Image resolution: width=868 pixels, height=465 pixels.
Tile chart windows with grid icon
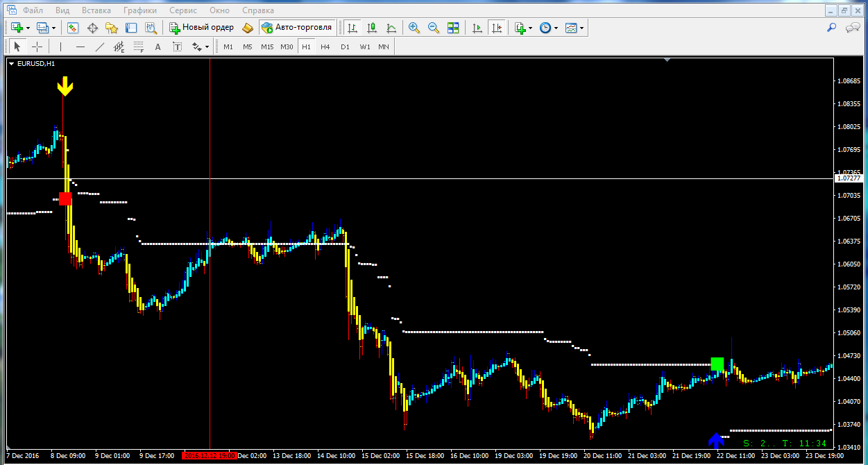(453, 28)
